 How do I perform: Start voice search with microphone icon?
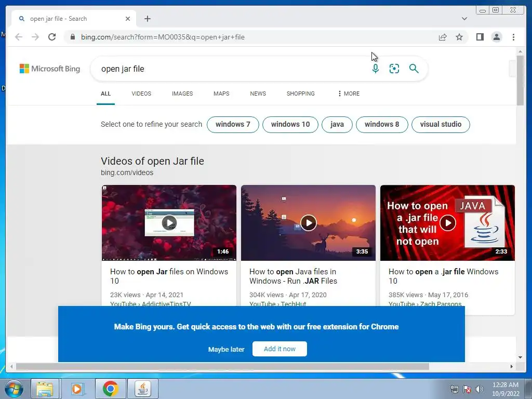pos(375,69)
